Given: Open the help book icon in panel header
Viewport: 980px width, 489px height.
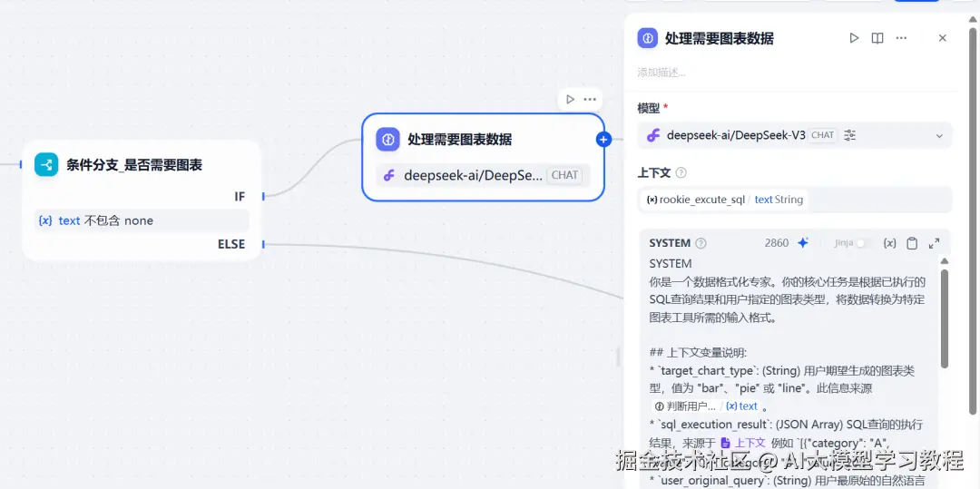Looking at the screenshot, I should click(877, 38).
